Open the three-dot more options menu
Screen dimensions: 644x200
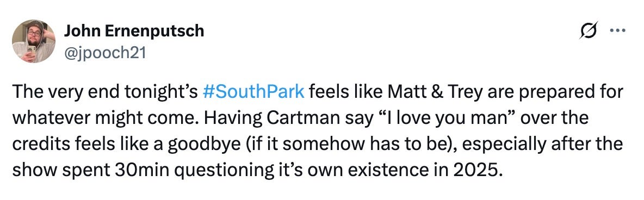(618, 30)
